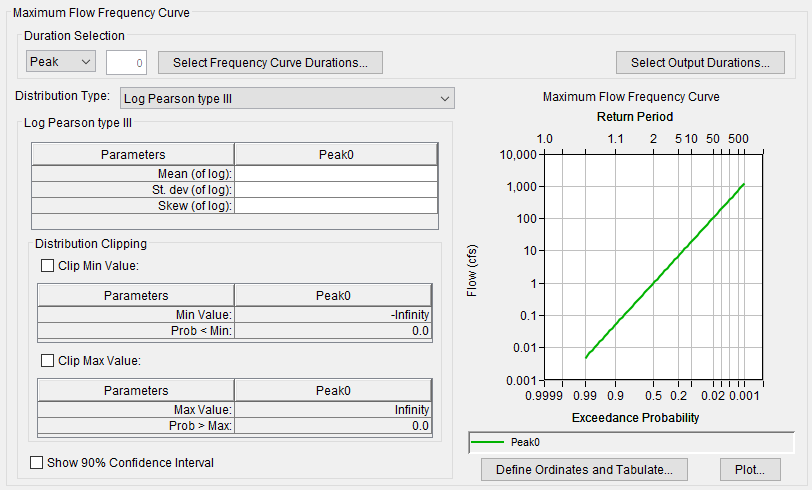Click the Peak0 column header in parameters table

coord(336,155)
